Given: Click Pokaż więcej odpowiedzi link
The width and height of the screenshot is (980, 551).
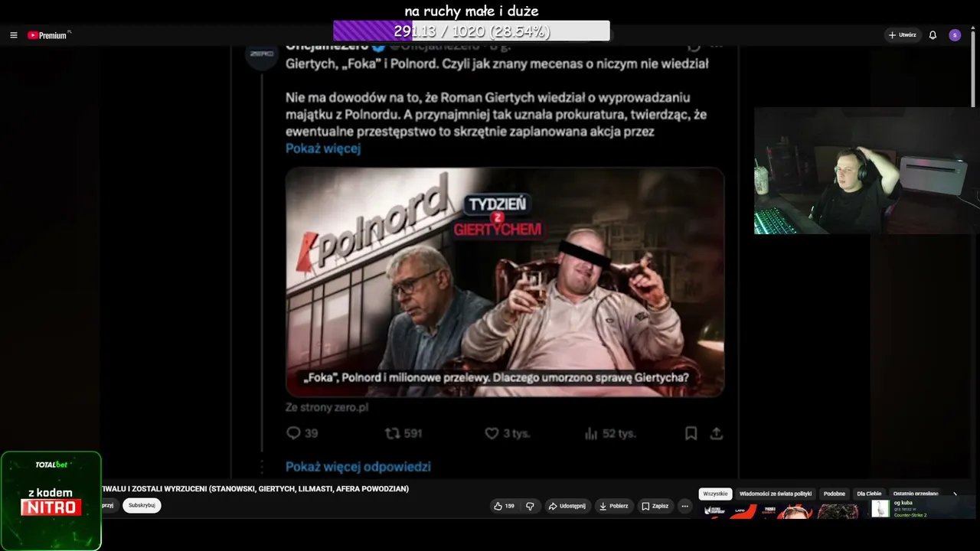Looking at the screenshot, I should 358,467.
